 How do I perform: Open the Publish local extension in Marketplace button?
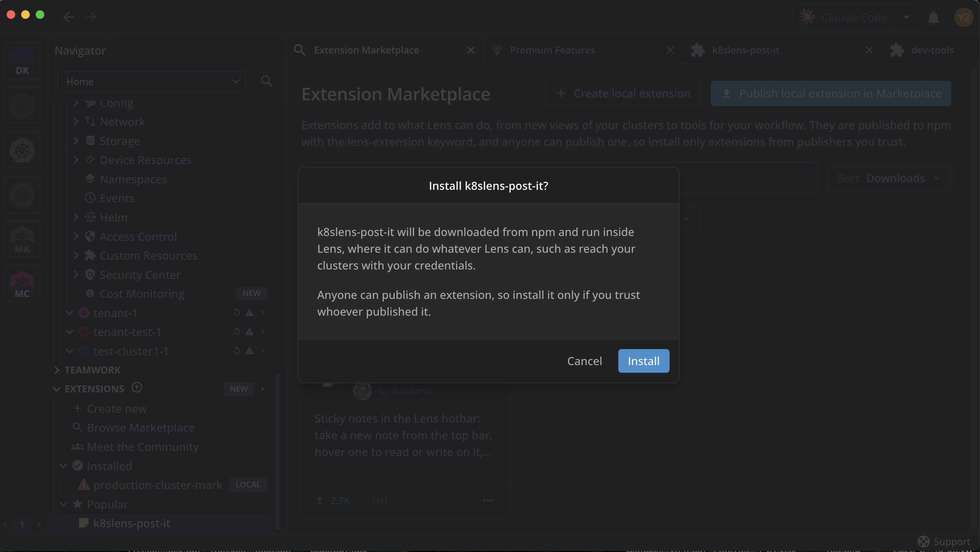[831, 93]
